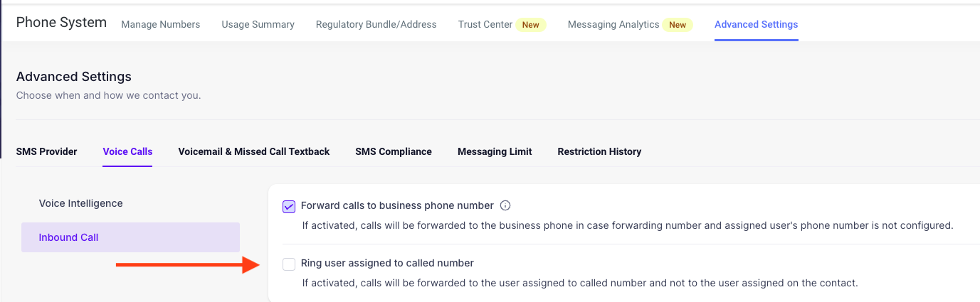
Task: View the Restriction History sub-tab
Action: [599, 151]
